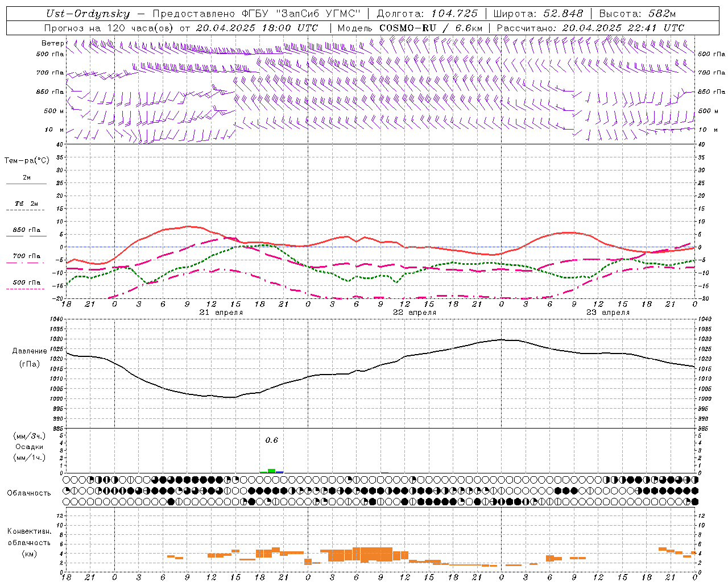The height and width of the screenshot is (582, 728).
Task: Click the Осадки precipitation label
Action: pyautogui.click(x=30, y=447)
